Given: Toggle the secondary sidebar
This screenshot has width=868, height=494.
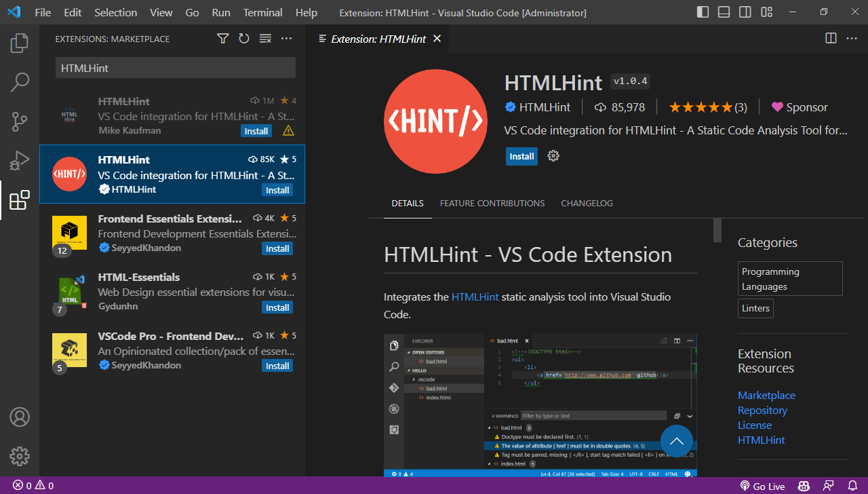Looking at the screenshot, I should [x=745, y=12].
